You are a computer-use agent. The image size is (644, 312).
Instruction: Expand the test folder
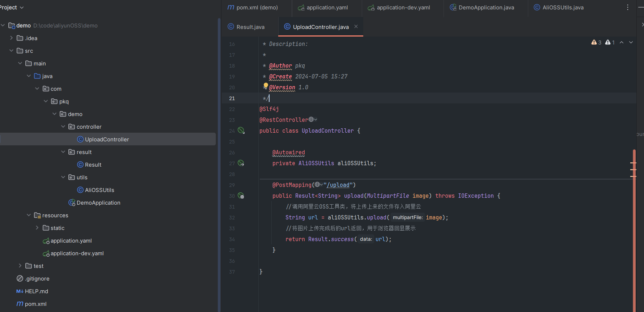(x=20, y=266)
